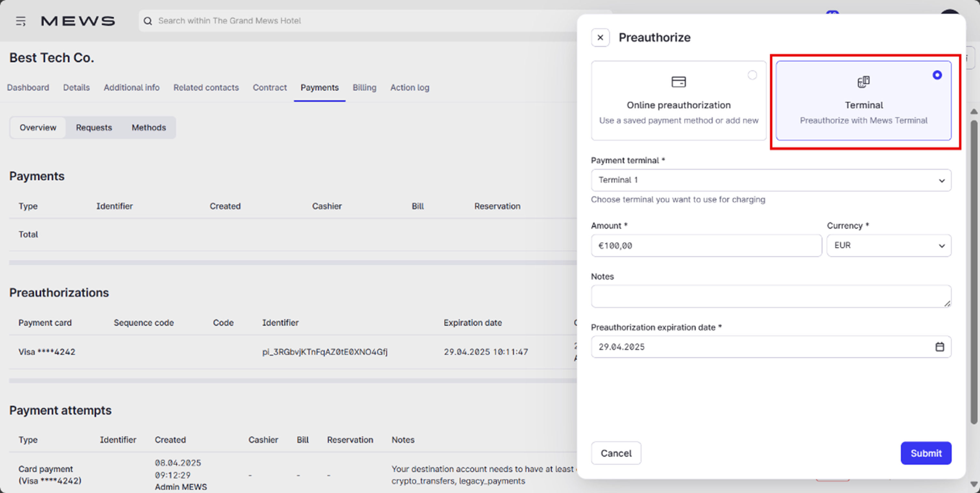The image size is (980, 493).
Task: Click identifier pi_3RGbvjKTnFqAZ0tE0XNO4Gfj
Action: [324, 352]
